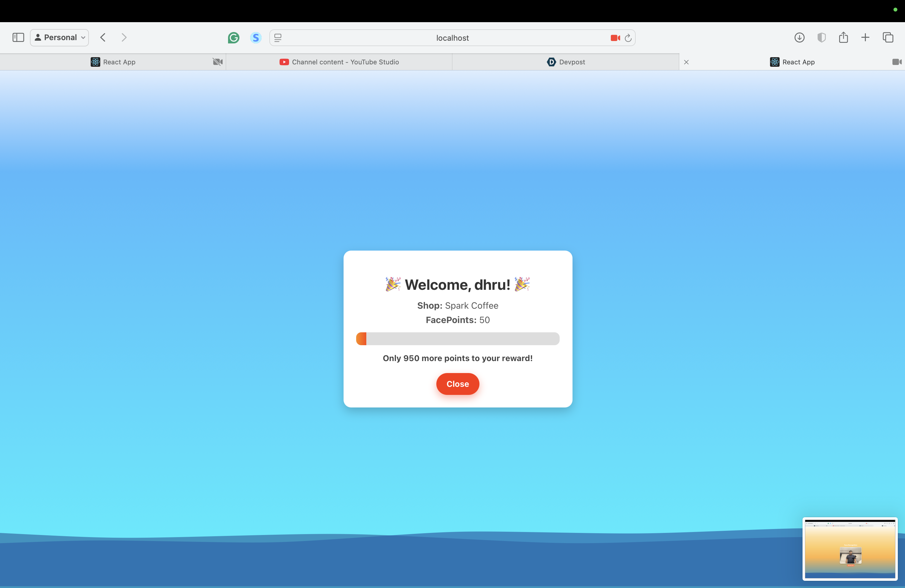The width and height of the screenshot is (905, 588).
Task: Open the Personal profile dropdown
Action: [x=60, y=37]
